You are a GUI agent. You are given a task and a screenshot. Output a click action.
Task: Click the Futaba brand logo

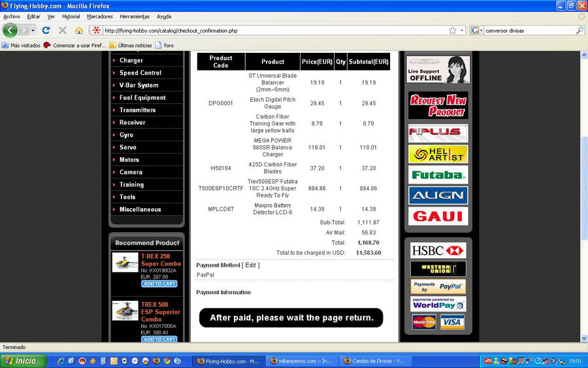click(x=438, y=175)
